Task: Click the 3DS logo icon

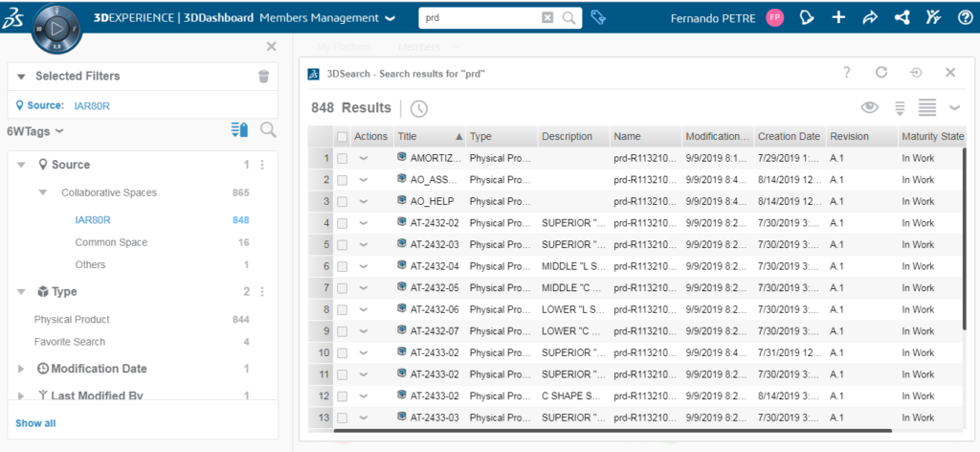Action: 13,19
